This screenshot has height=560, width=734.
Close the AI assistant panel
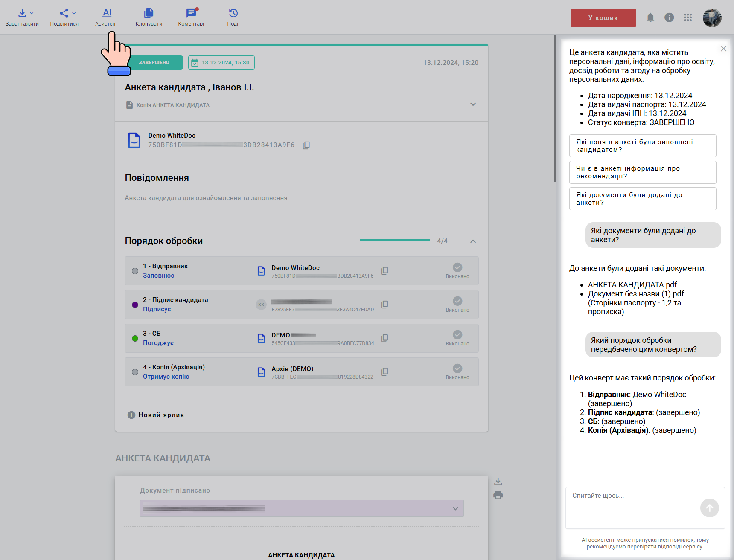pos(723,49)
